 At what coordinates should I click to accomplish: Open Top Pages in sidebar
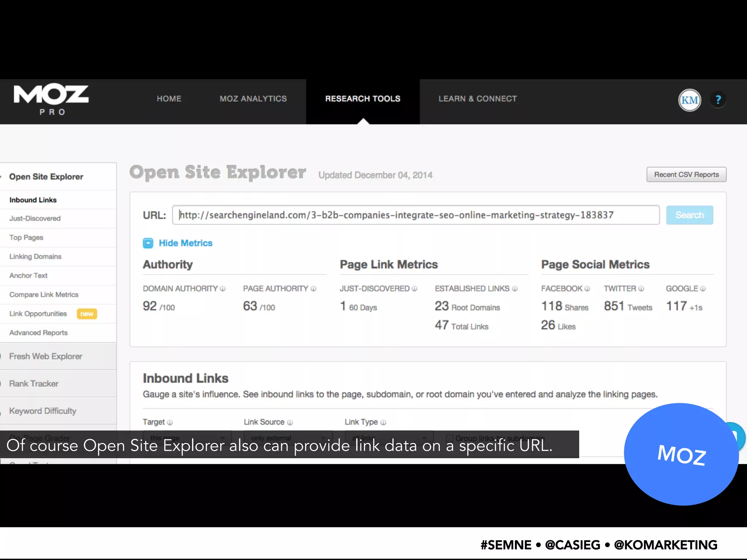point(26,238)
